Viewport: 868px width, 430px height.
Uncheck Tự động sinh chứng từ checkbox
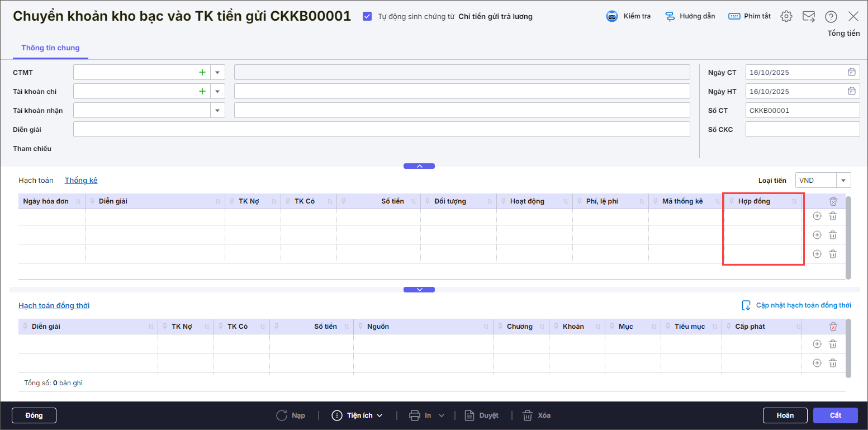click(367, 16)
